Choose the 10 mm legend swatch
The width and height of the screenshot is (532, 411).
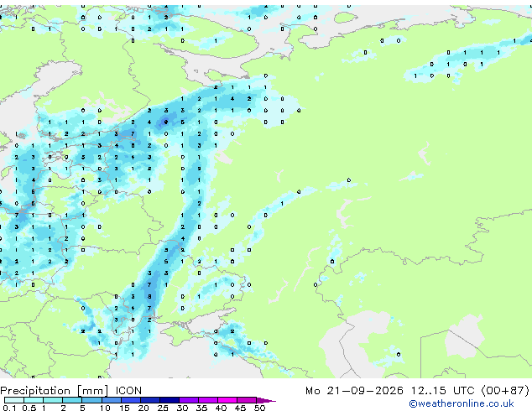(x=112, y=400)
